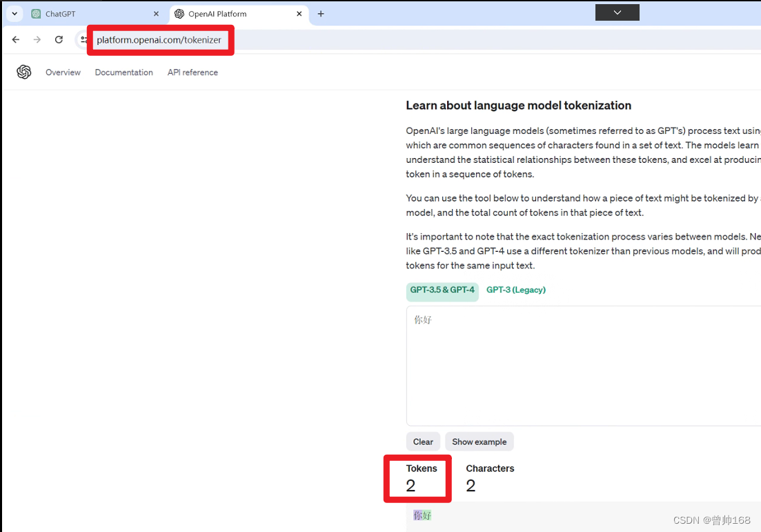
Task: Go back to previous page
Action: [x=16, y=40]
